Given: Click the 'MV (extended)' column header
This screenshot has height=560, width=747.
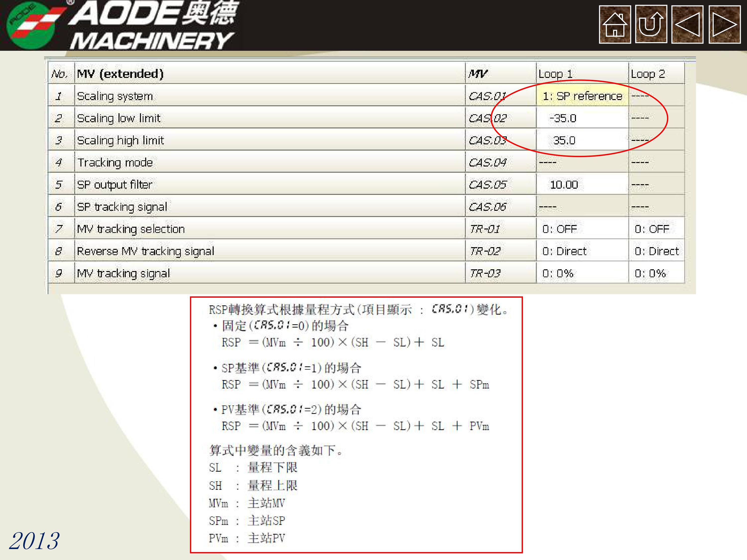Looking at the screenshot, I should [269, 74].
